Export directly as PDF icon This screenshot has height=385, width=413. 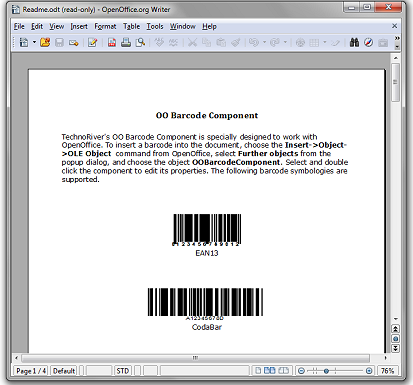[112, 42]
